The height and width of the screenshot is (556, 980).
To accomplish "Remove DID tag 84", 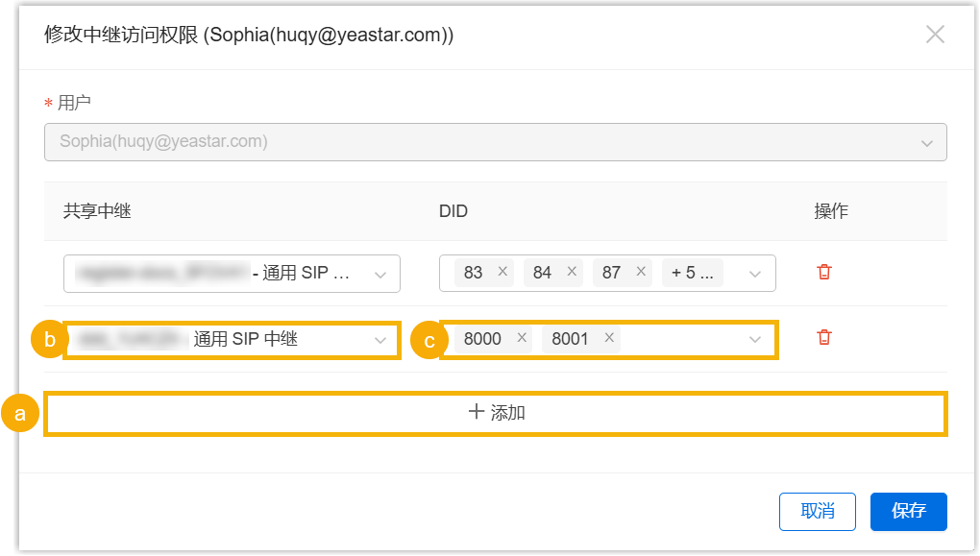I will pyautogui.click(x=572, y=273).
